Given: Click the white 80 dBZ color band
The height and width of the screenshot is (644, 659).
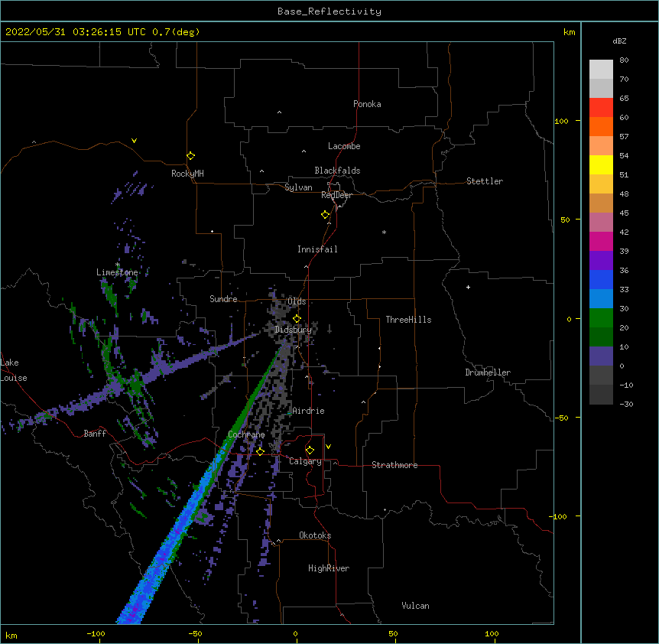Looking at the screenshot, I should pos(601,69).
